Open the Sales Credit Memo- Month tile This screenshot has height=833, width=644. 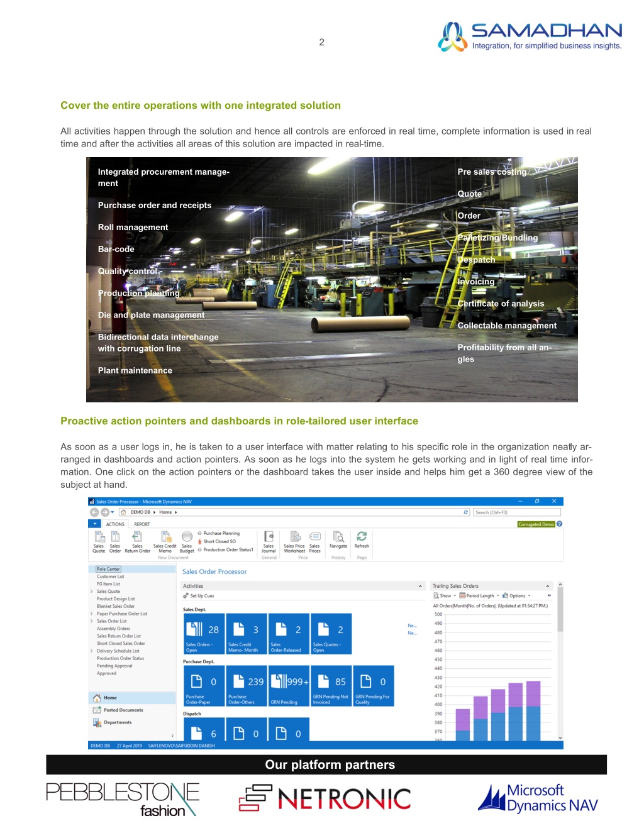(246, 634)
